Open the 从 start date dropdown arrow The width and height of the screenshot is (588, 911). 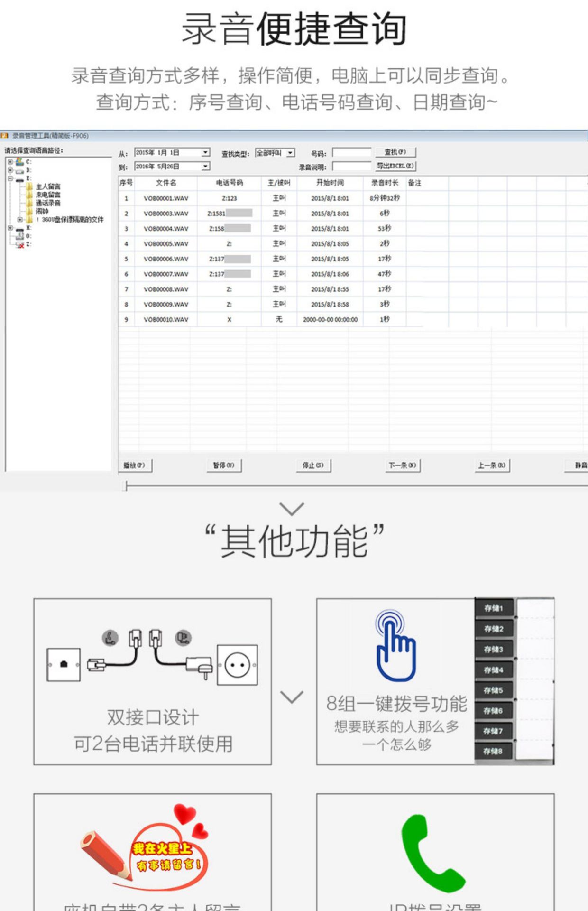(206, 152)
